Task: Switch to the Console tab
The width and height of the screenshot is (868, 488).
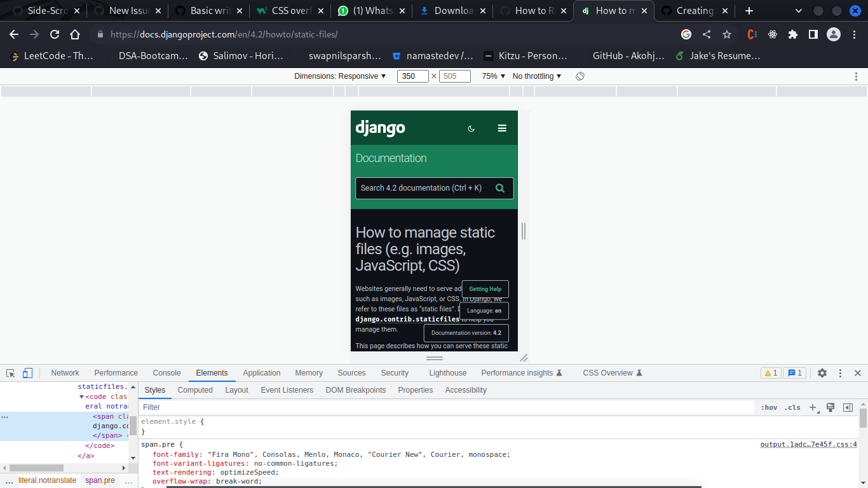Action: [x=166, y=373]
